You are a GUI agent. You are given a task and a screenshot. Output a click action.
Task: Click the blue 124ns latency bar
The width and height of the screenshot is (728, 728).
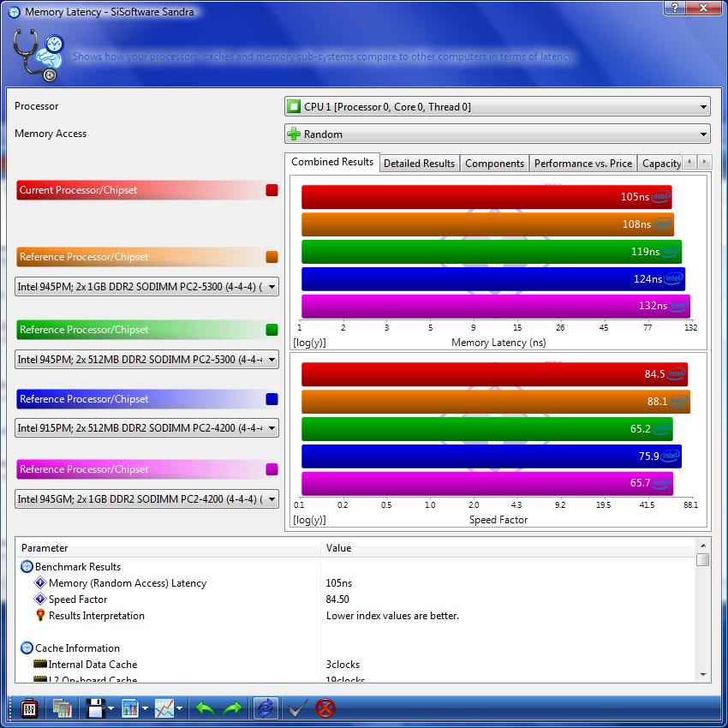pos(493,279)
